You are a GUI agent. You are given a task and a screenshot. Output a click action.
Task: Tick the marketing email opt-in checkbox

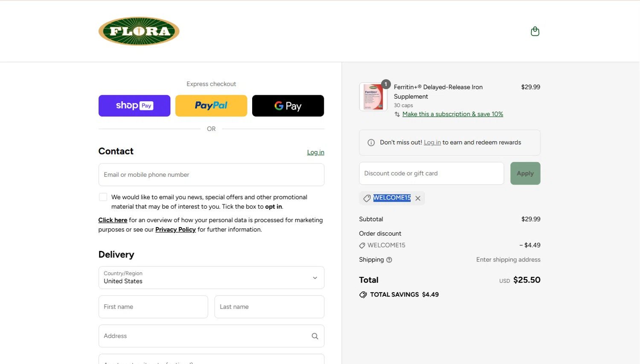pyautogui.click(x=103, y=197)
